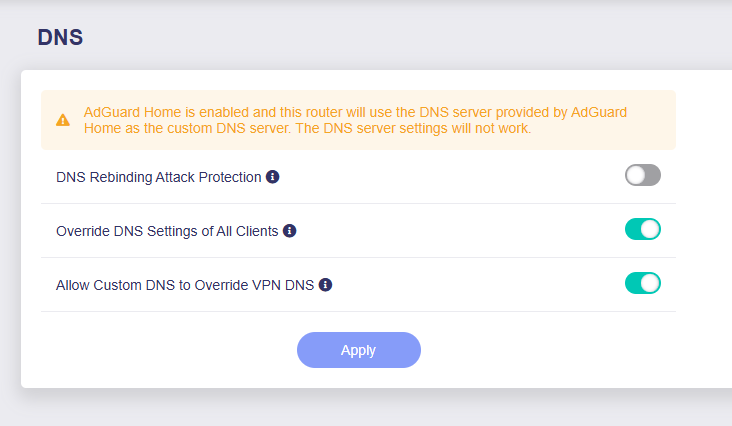The height and width of the screenshot is (426, 732).
Task: Click the orange warning triangle icon
Action: [63, 120]
